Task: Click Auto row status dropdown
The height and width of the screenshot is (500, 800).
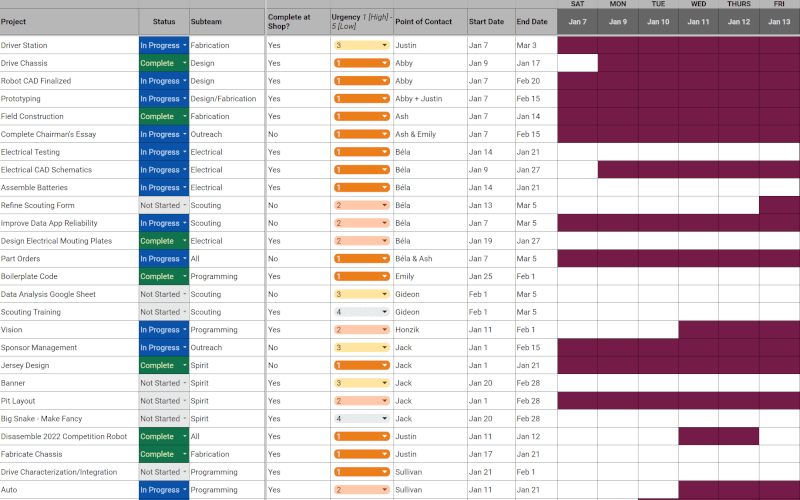Action: pyautogui.click(x=164, y=490)
